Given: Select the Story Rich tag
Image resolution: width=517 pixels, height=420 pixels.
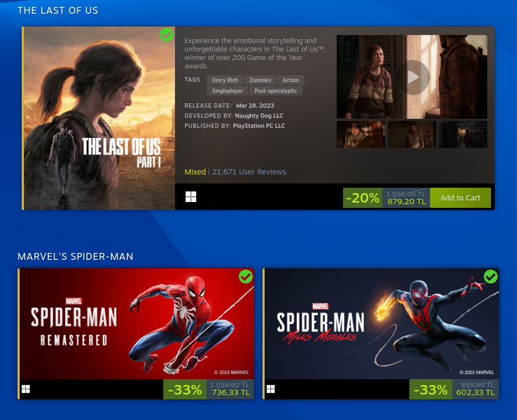Looking at the screenshot, I should [x=225, y=80].
